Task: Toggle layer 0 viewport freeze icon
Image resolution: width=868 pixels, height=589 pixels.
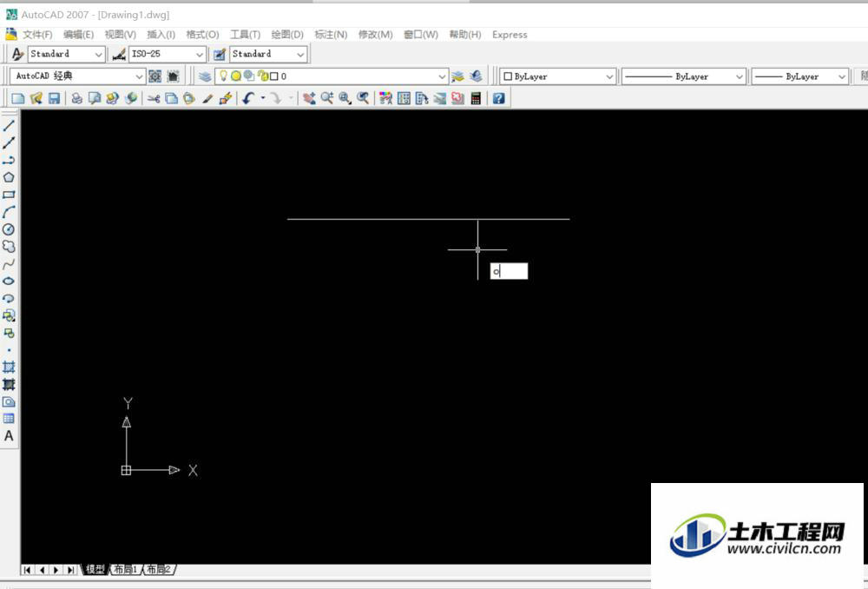Action: [x=249, y=76]
